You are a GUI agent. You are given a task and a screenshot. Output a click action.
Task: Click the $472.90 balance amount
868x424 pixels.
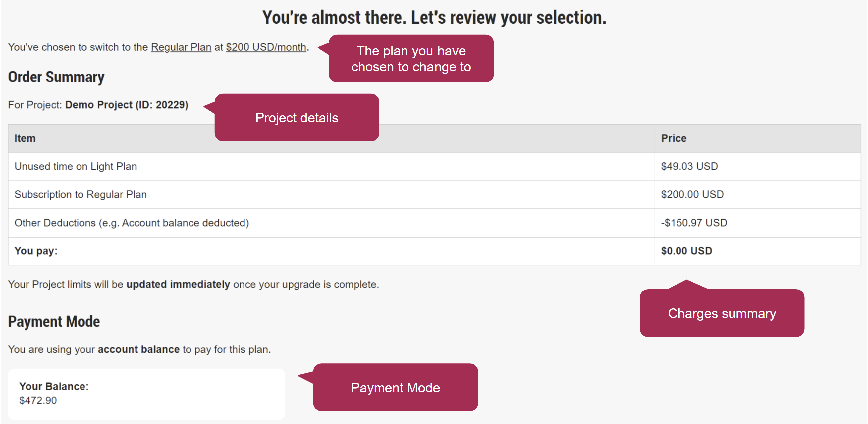38,400
